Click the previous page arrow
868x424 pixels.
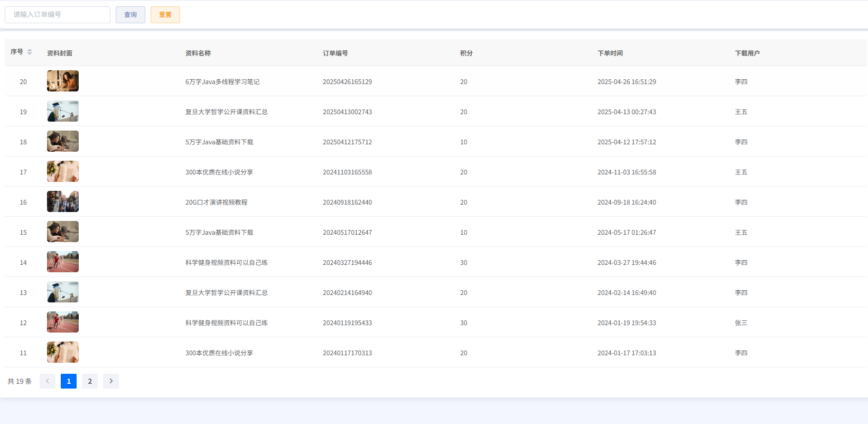pyautogui.click(x=48, y=381)
